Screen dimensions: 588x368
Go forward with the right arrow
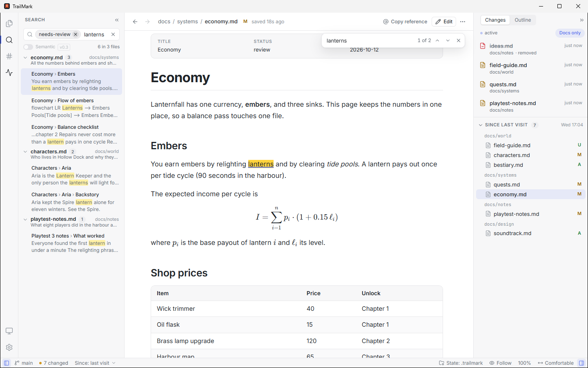(147, 22)
